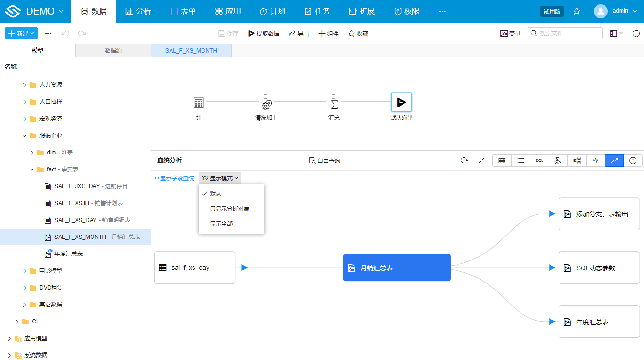Open the SQL view in panel toolbar

pyautogui.click(x=539, y=161)
